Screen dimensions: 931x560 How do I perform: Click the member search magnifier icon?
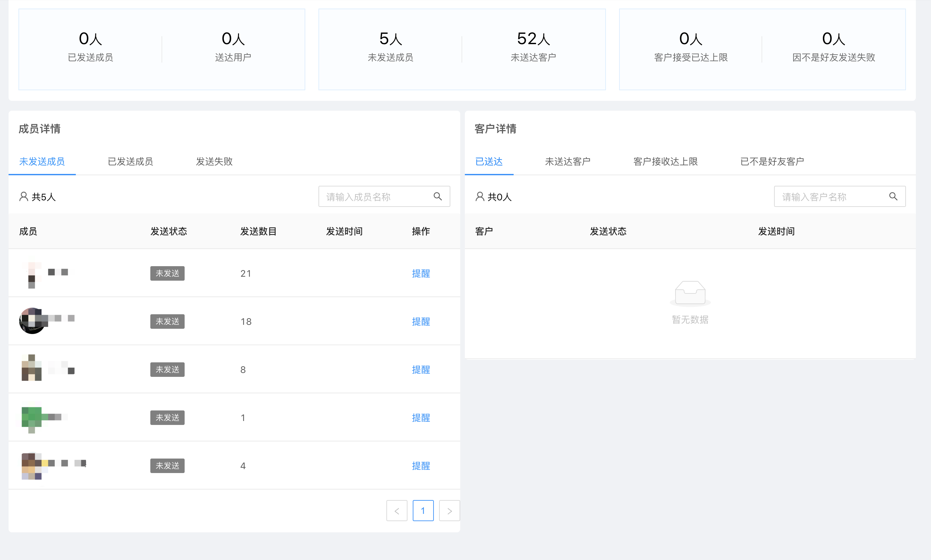pos(437,196)
